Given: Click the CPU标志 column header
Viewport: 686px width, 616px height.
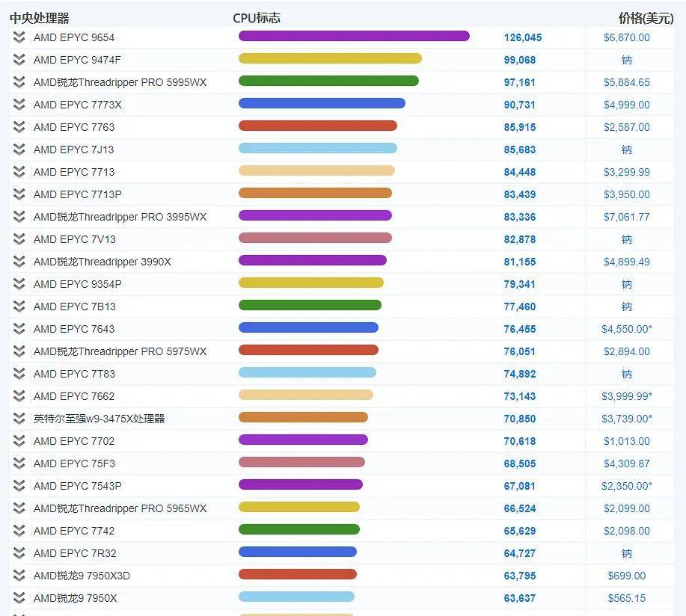Looking at the screenshot, I should tap(257, 18).
